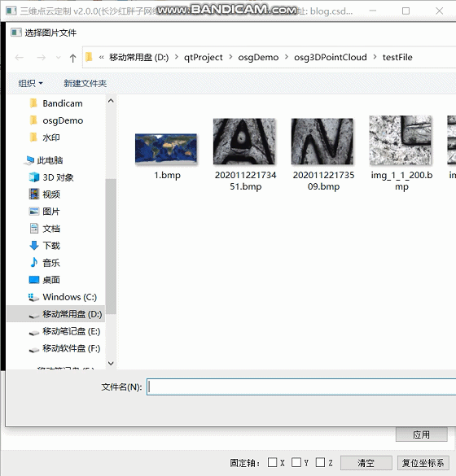Screen dimensions: 456x476
Task: Click 清空 button in main window
Action: (x=366, y=463)
